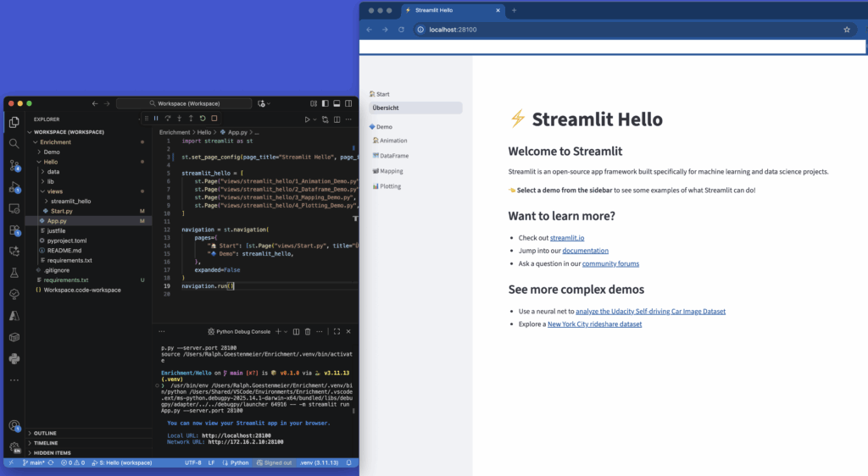Open Run and Debug view
The height and width of the screenshot is (476, 868).
[14, 187]
